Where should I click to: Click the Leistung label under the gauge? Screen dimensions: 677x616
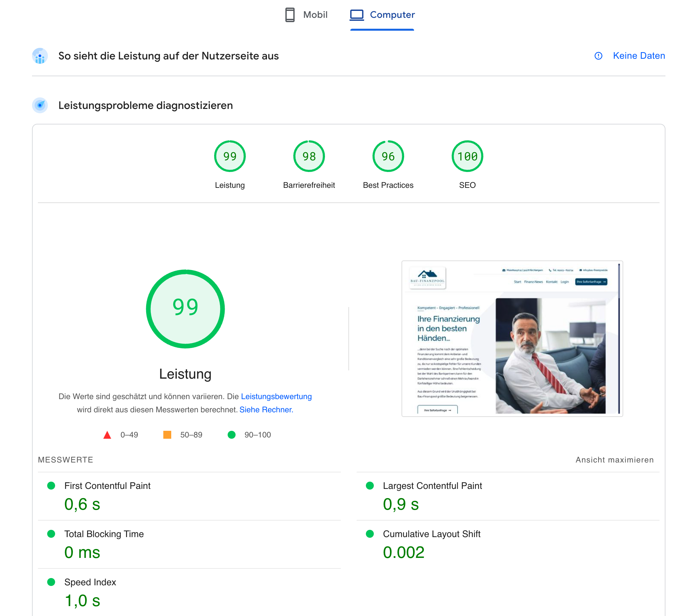point(230,185)
